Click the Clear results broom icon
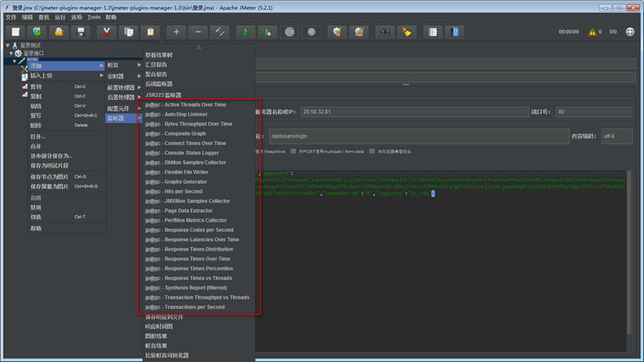This screenshot has width=644, height=362. point(337,32)
